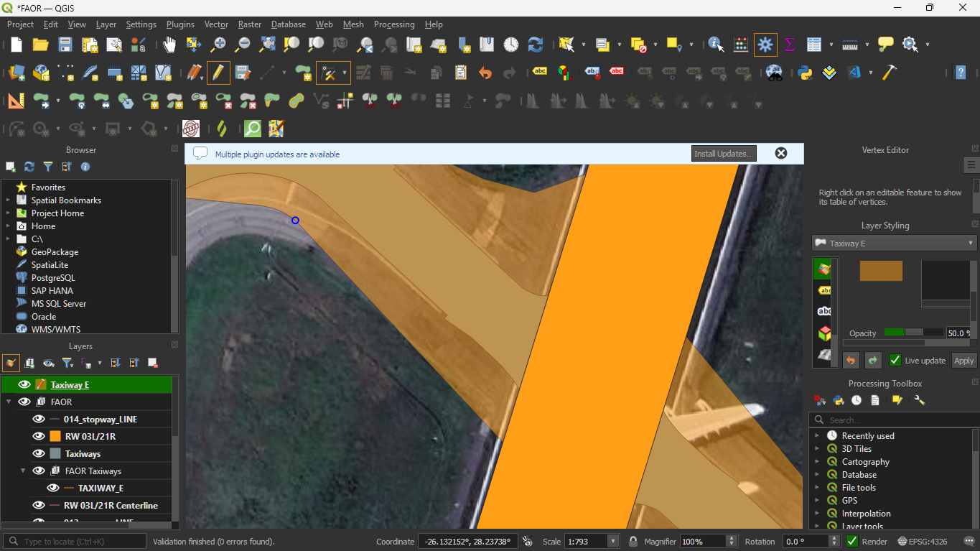Viewport: 980px width, 551px height.
Task: Click the Save Project icon
Action: 65,45
